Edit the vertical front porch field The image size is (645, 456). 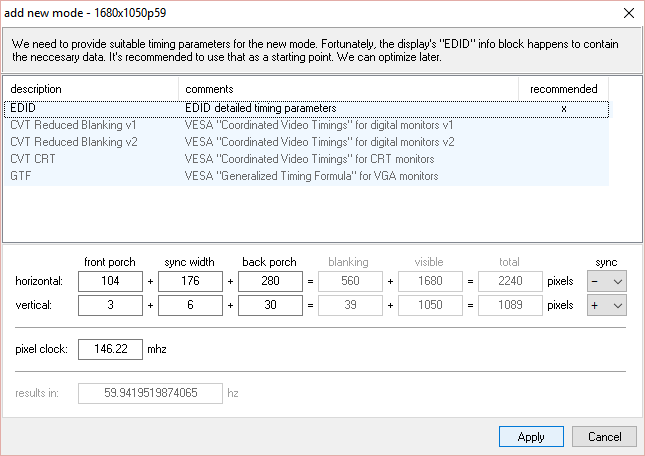110,305
